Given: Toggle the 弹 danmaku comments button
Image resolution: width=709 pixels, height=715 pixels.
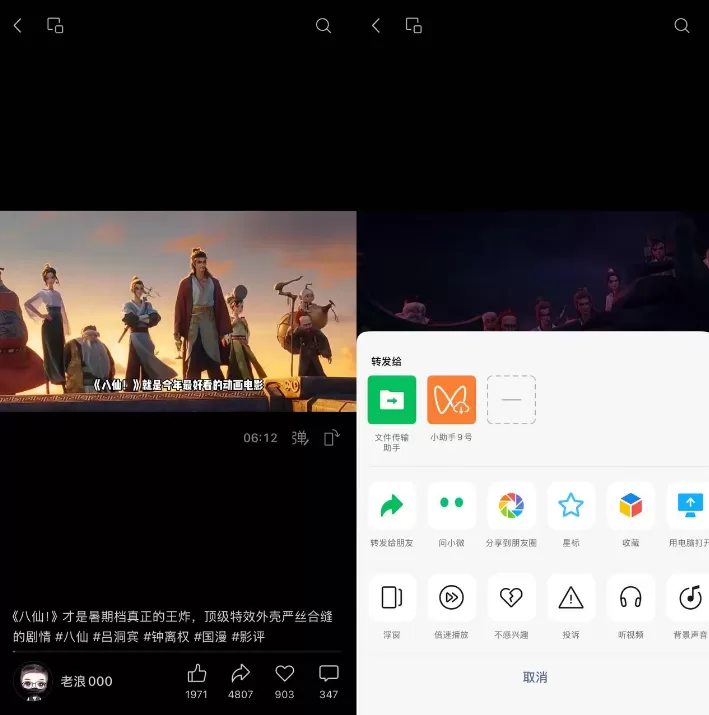Looking at the screenshot, I should pos(300,438).
